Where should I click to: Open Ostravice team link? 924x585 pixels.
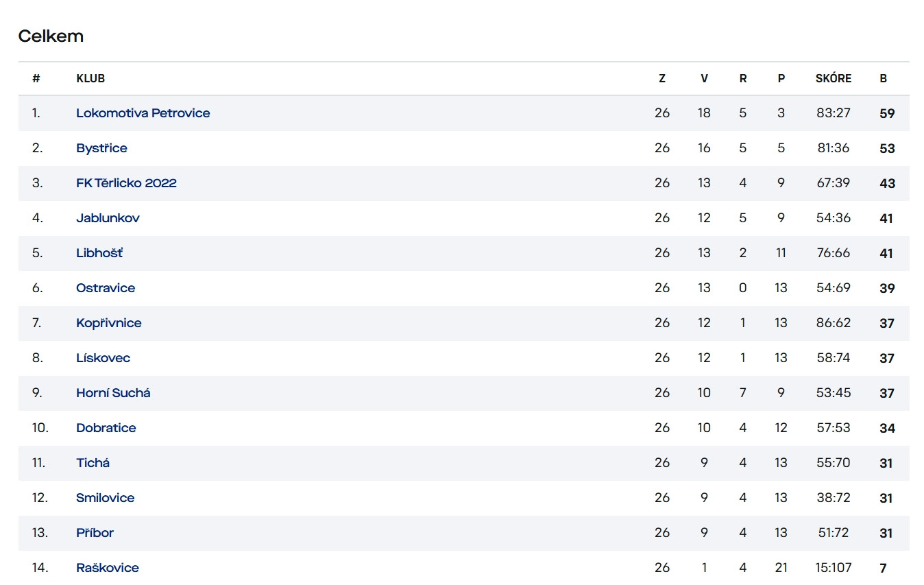click(106, 288)
